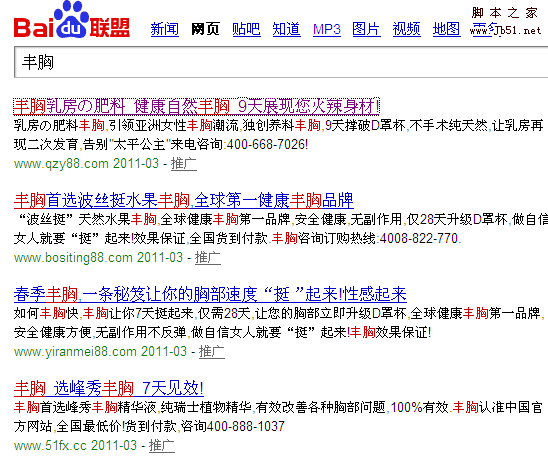Click the www.qzy88.com URL text
The height and width of the screenshot is (463, 548).
[x=61, y=164]
